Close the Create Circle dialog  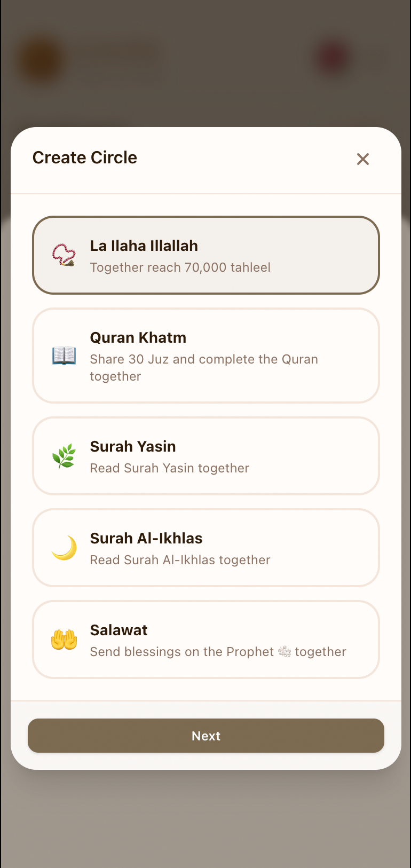click(x=363, y=159)
